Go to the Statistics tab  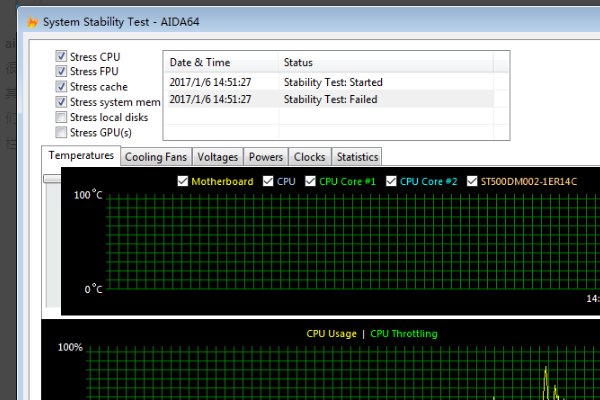point(357,157)
